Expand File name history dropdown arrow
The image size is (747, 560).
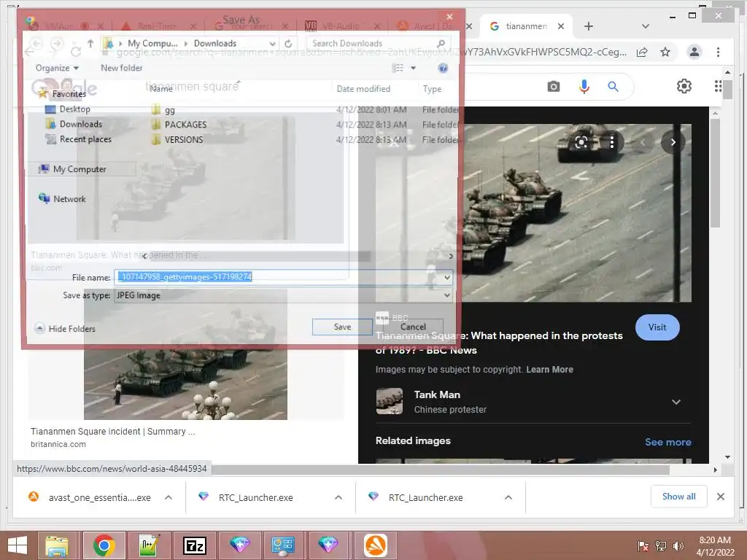(447, 277)
